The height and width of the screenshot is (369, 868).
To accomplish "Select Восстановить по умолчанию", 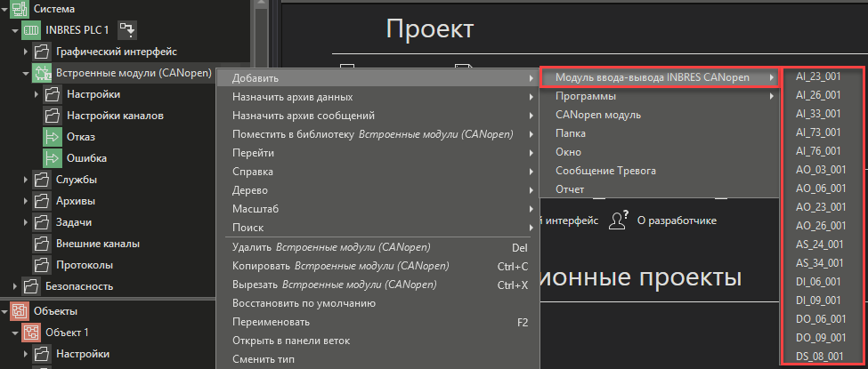I will pos(377,303).
